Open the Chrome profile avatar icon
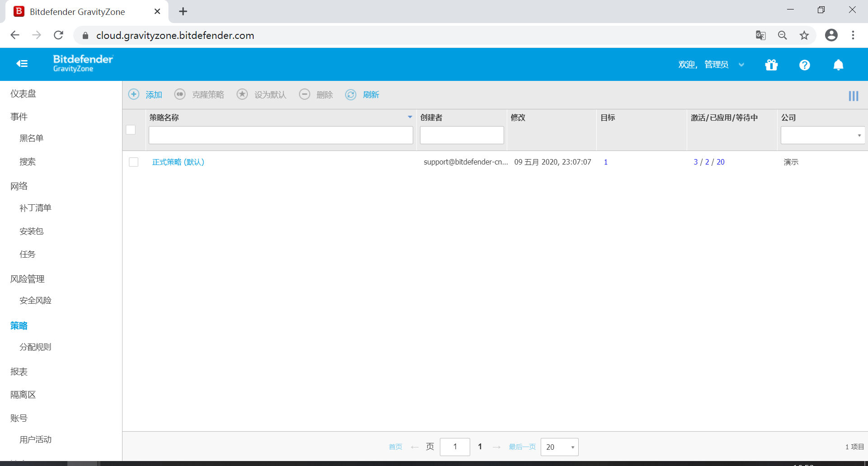868x466 pixels. [831, 35]
